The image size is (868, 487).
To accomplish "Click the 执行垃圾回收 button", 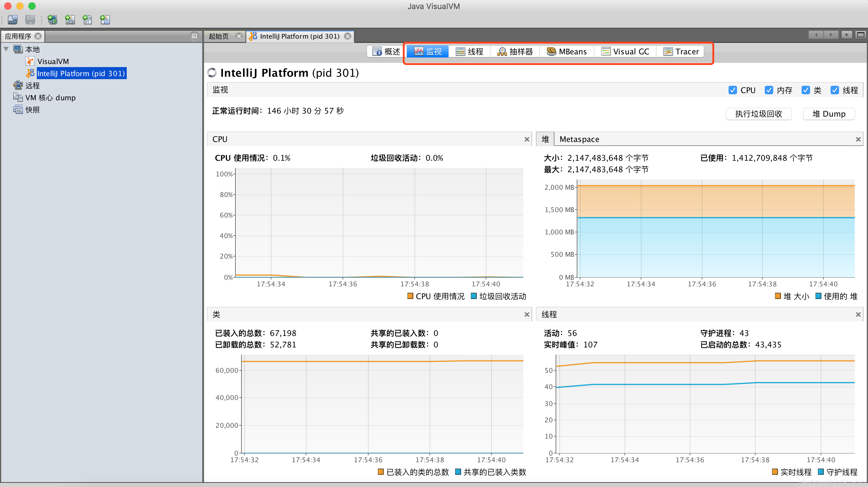I will tap(758, 114).
